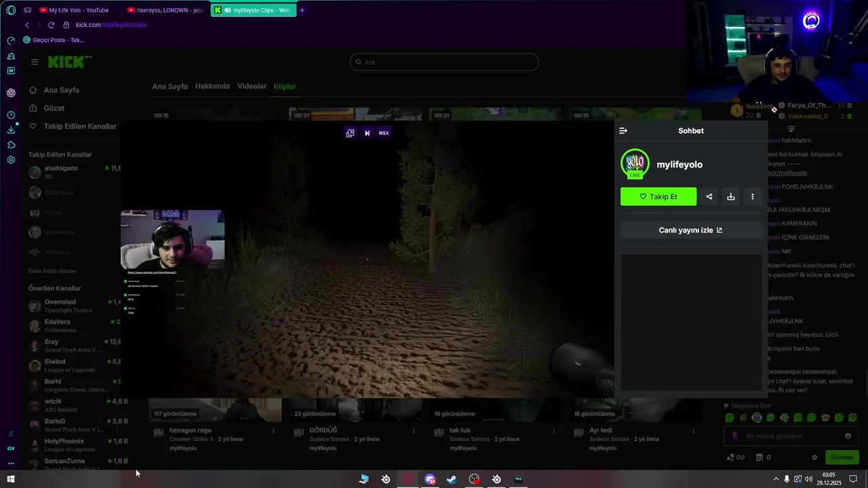Collapse the Sohbet chat panel
Screen dimensions: 868x488
pos(623,131)
